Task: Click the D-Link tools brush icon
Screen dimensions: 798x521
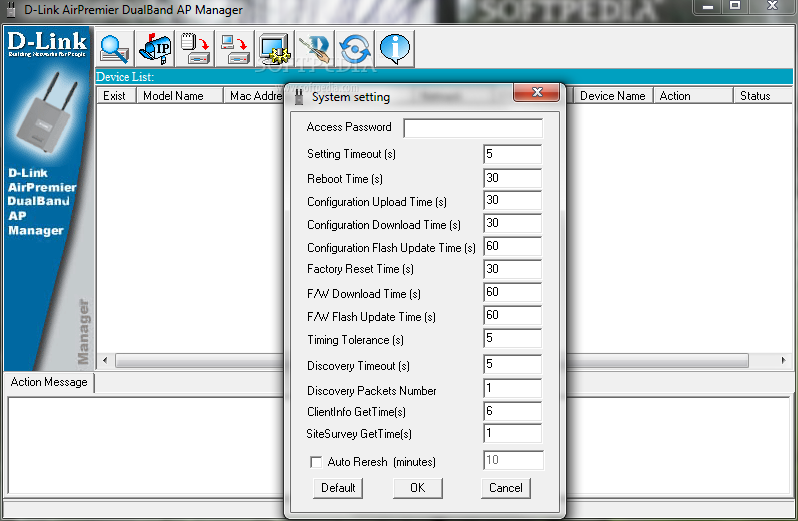Action: point(315,48)
